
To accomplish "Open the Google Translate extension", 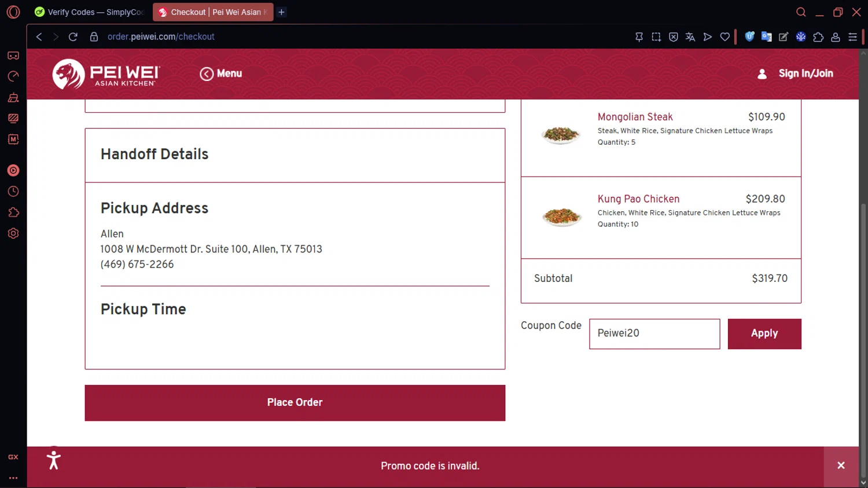I will [767, 36].
